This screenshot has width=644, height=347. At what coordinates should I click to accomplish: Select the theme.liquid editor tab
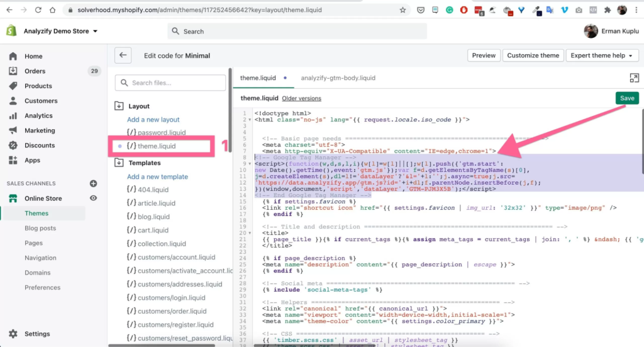click(x=259, y=78)
